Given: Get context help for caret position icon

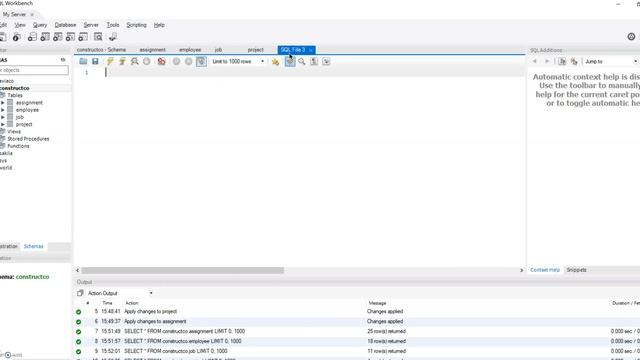Looking at the screenshot, I should pyautogui.click(x=562, y=61).
